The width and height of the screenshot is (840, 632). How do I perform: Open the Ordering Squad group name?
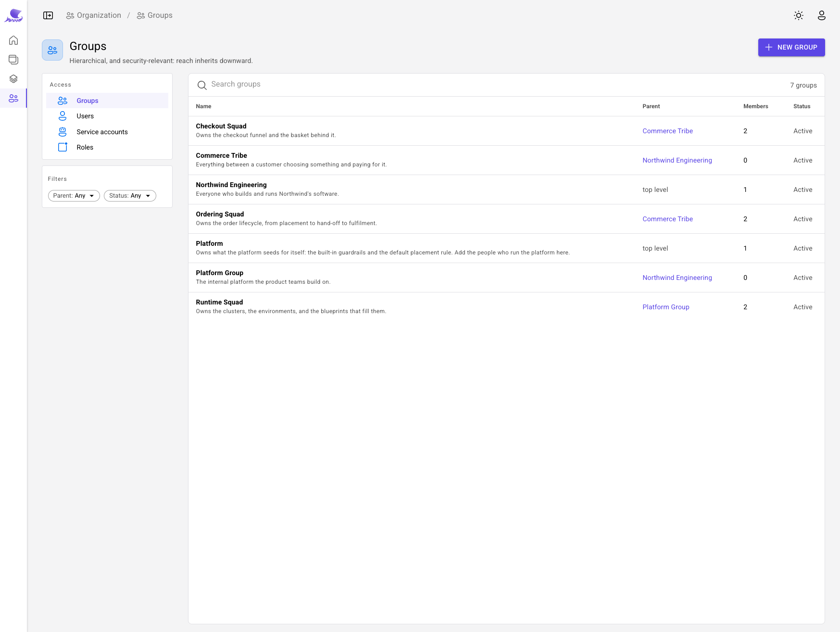coord(220,214)
